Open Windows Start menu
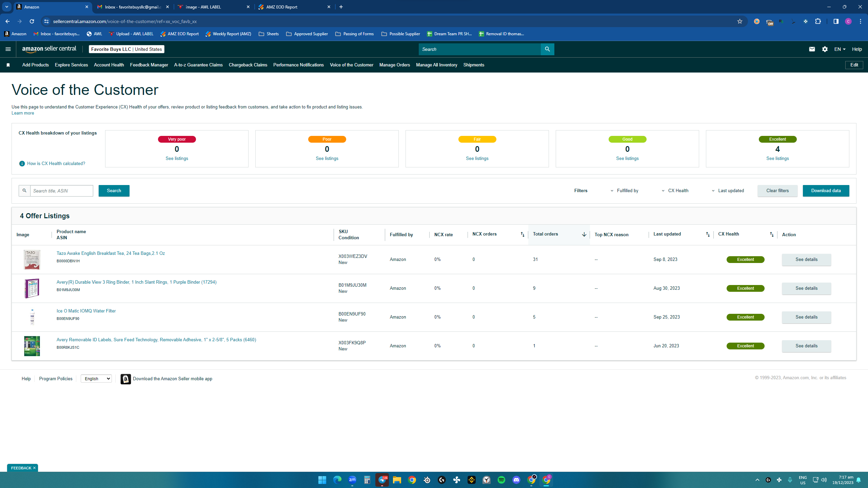This screenshot has width=868, height=488. point(322,480)
